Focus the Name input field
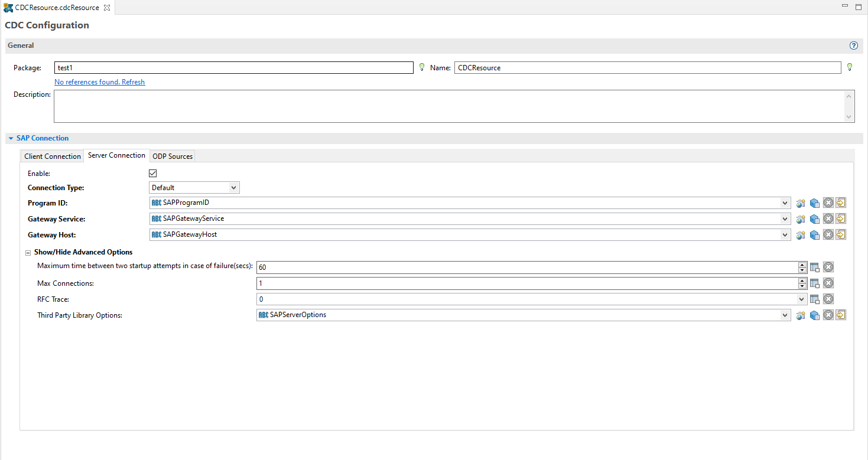The image size is (868, 460). [648, 68]
